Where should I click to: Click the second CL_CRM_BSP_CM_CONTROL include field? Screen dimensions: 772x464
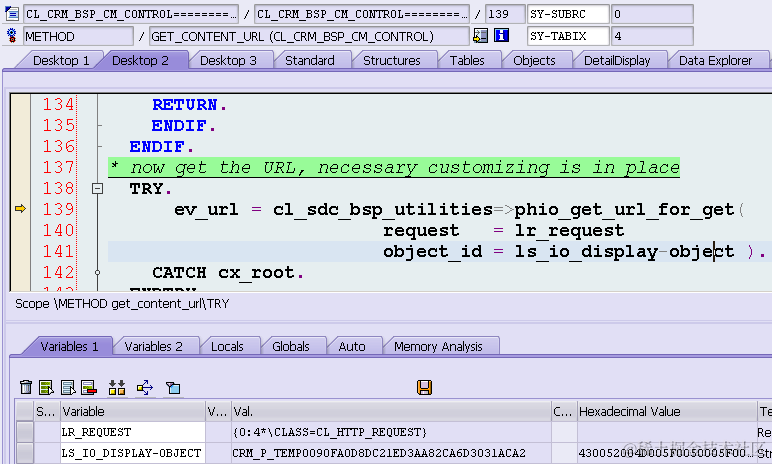362,14
